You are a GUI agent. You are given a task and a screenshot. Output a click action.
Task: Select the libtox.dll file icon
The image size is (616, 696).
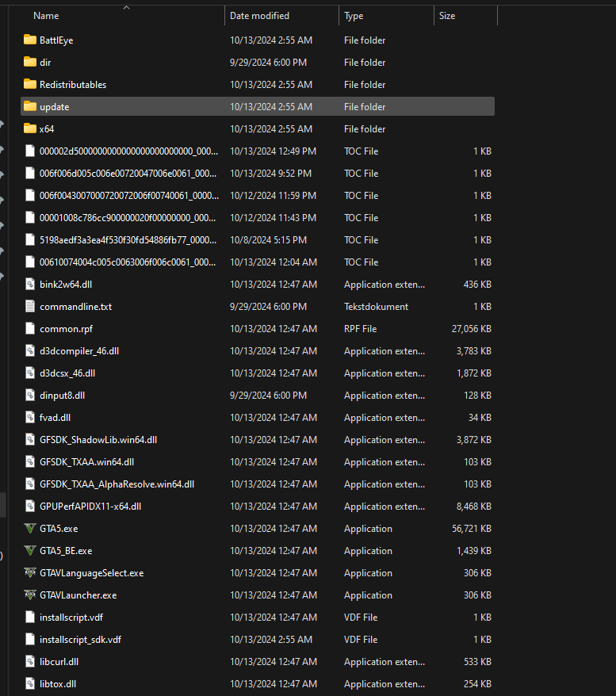[30, 683]
